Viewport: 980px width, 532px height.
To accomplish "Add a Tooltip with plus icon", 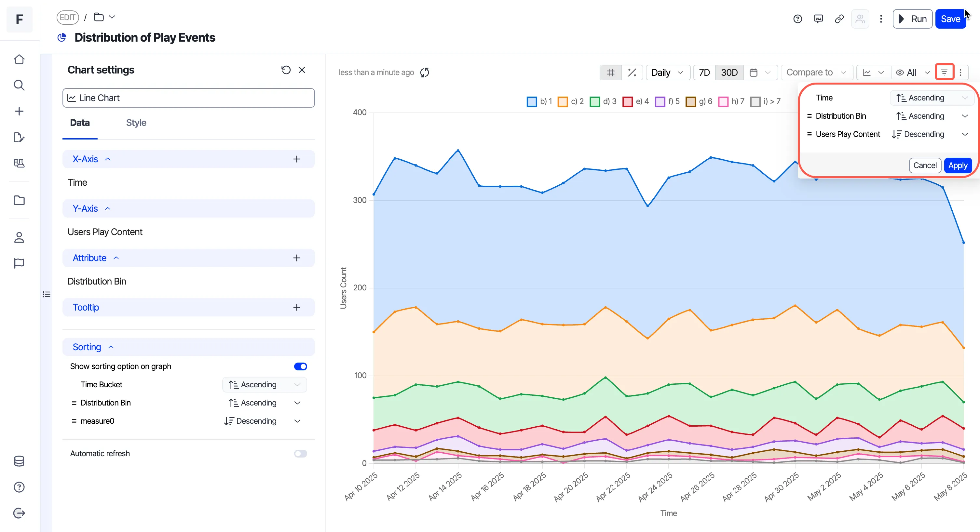I will 297,307.
